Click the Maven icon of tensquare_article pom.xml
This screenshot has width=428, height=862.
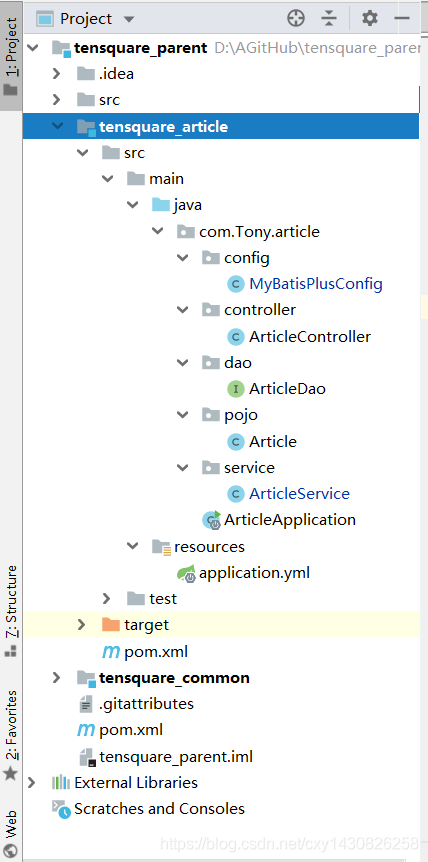tap(111, 652)
